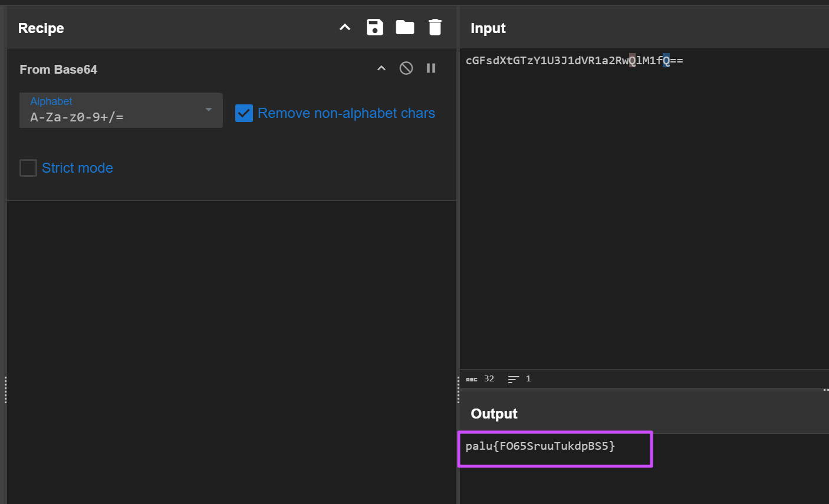The width and height of the screenshot is (829, 504).
Task: Click the decoded palu{...} output text
Action: (x=540, y=446)
